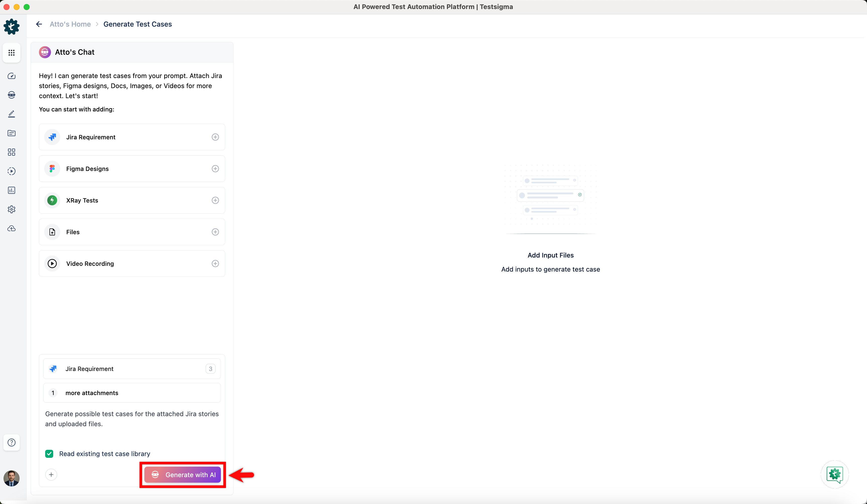This screenshot has width=867, height=504.
Task: Select the test authoring pencil icon
Action: point(11,114)
